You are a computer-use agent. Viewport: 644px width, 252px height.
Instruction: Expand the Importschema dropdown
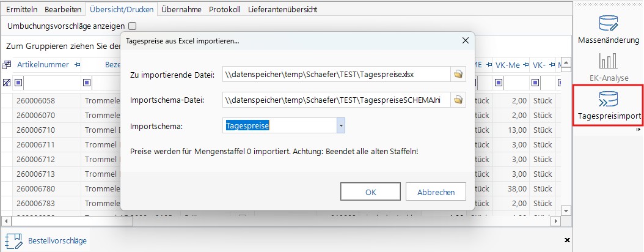tap(341, 125)
